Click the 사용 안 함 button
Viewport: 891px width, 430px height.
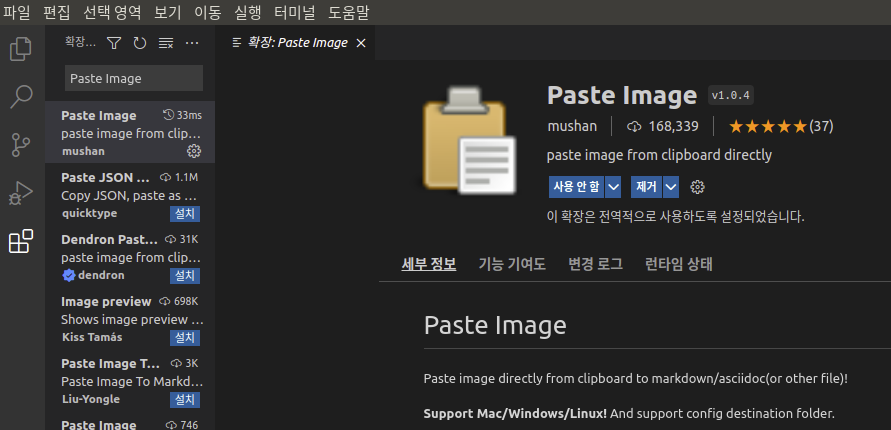pos(576,187)
